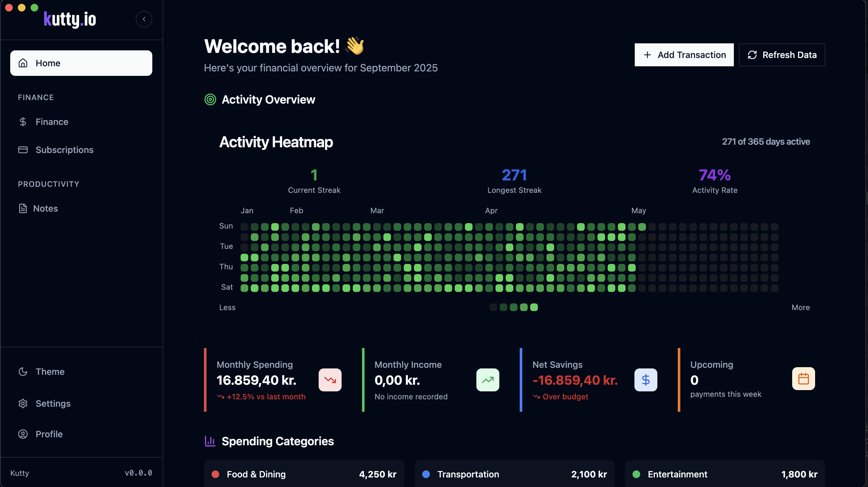868x487 pixels.
Task: Click the Net Savings dollar icon
Action: point(646,380)
